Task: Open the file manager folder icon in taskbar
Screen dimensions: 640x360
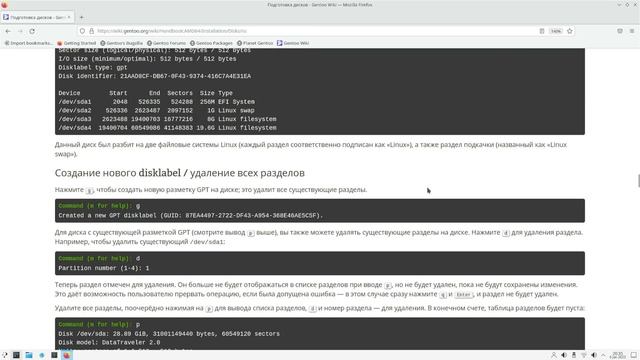Action: [29, 355]
